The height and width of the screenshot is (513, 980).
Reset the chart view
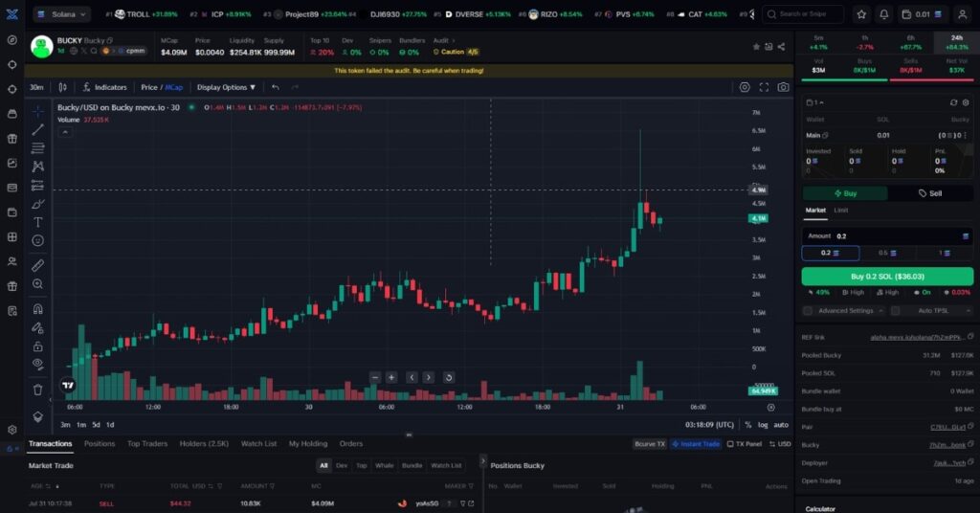(x=448, y=377)
